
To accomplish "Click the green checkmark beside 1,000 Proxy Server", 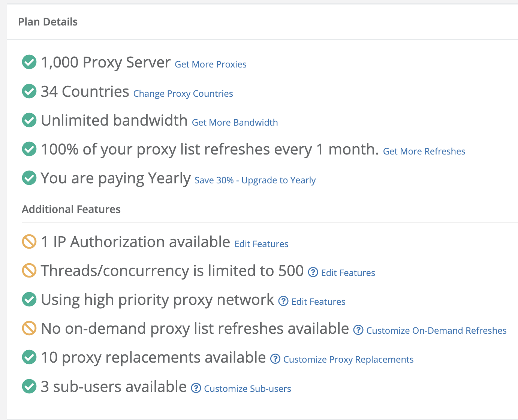I will pos(29,62).
